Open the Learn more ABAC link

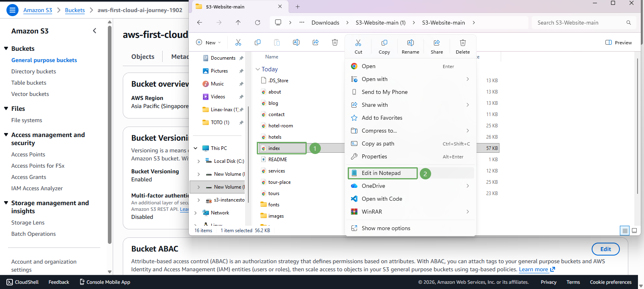click(x=537, y=269)
